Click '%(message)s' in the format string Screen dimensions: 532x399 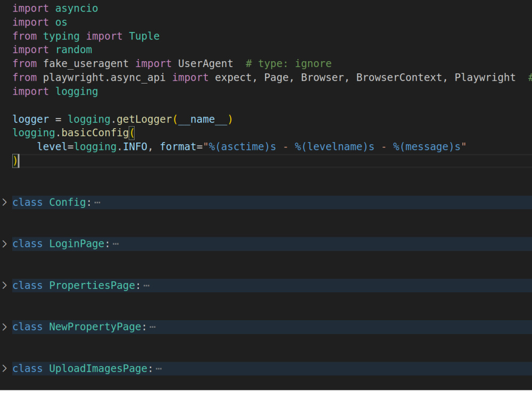[x=427, y=147]
